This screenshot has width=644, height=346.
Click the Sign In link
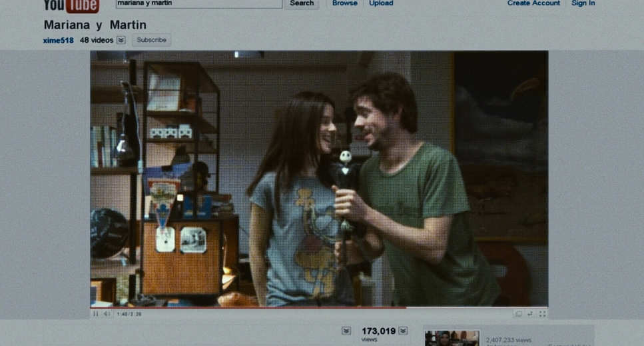tap(583, 3)
